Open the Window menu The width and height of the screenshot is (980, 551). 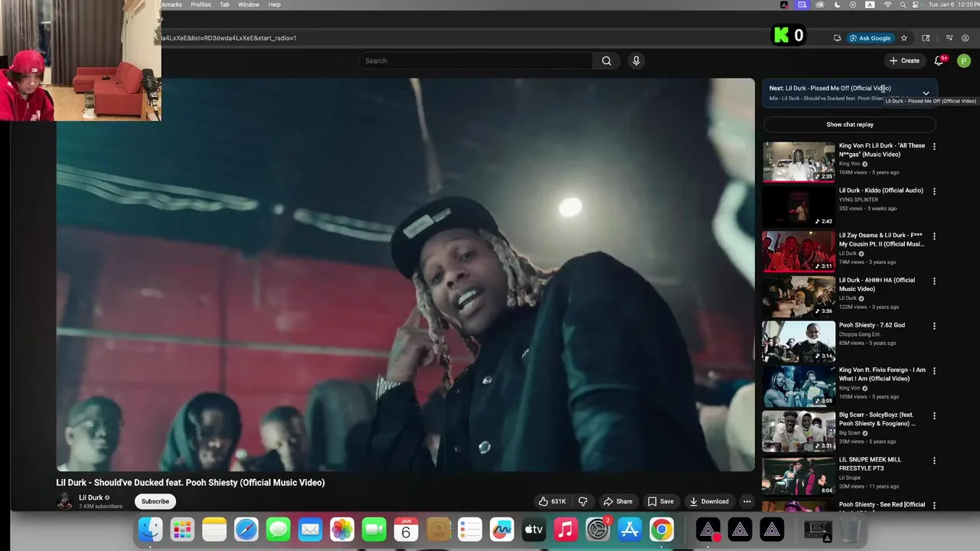[249, 5]
